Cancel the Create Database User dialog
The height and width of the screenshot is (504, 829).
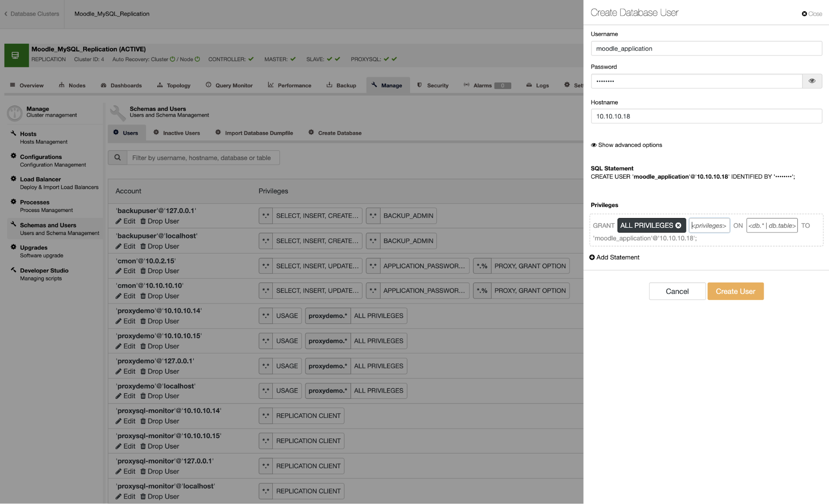pyautogui.click(x=677, y=291)
